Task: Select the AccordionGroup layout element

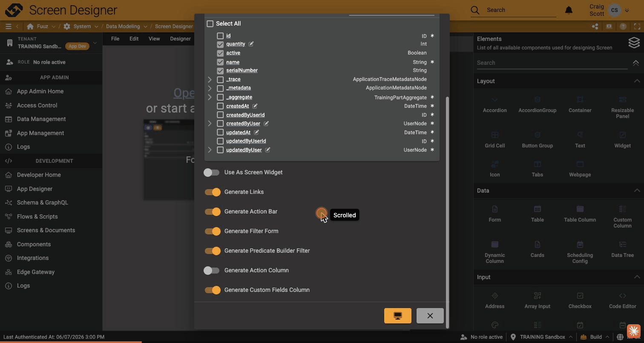Action: point(537,104)
